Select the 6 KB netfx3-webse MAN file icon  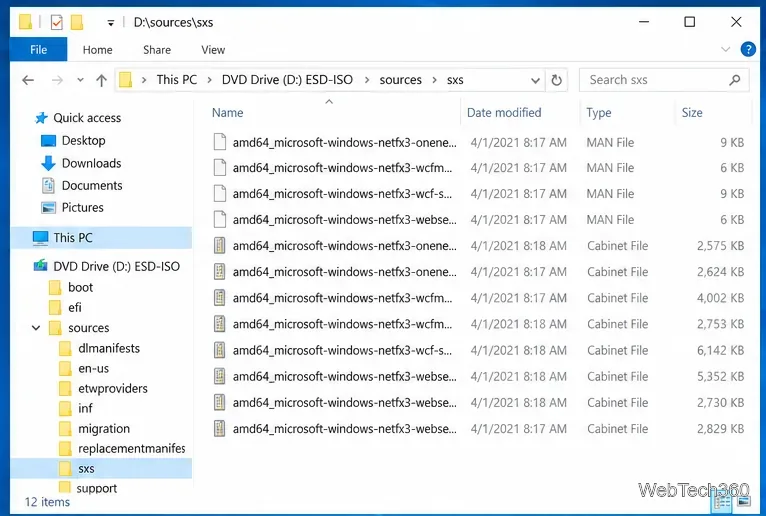pyautogui.click(x=219, y=220)
